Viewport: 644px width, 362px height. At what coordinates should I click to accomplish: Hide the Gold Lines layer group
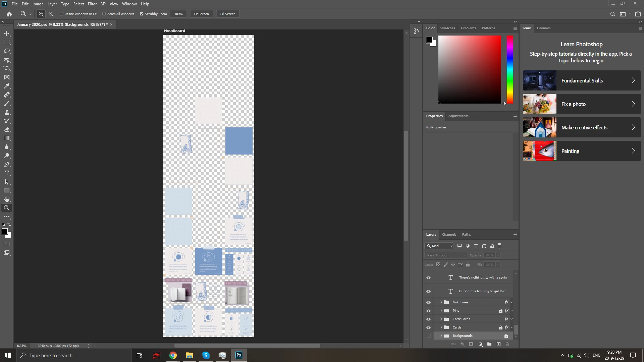[428, 302]
